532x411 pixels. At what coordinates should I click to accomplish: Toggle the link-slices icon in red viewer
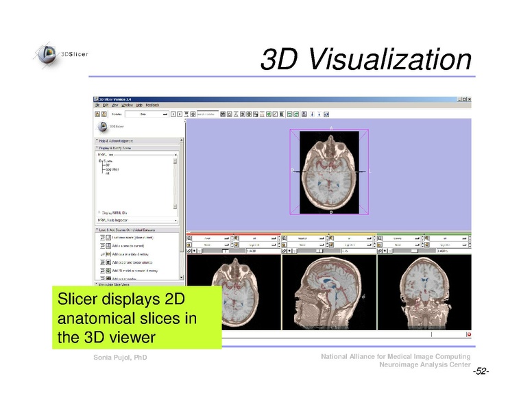tap(189, 251)
